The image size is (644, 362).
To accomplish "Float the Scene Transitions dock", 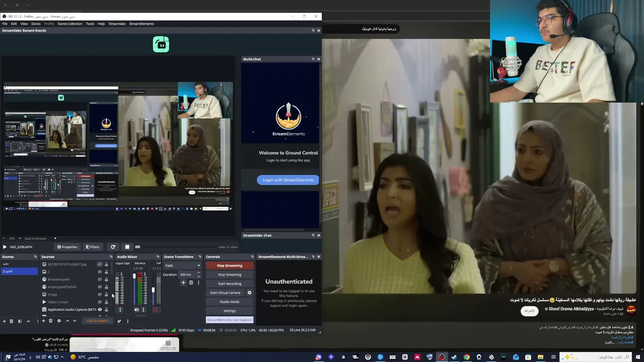I will coord(200,257).
